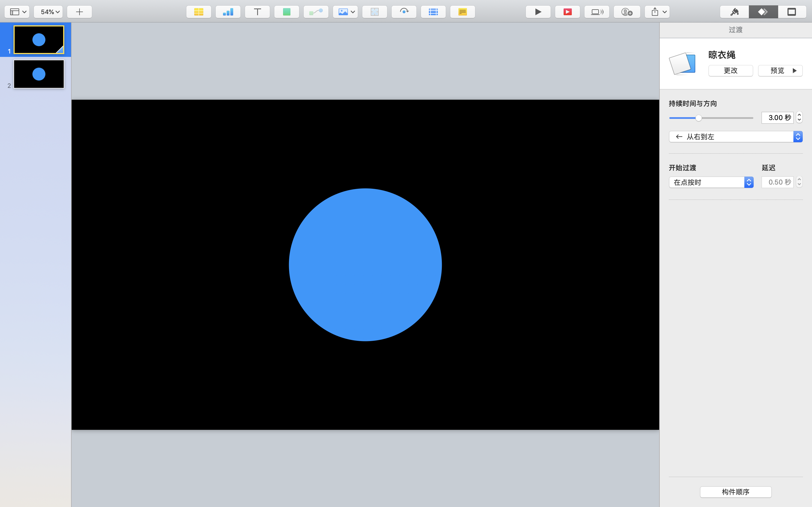812x507 pixels.
Task: Open the shape insert tool
Action: (286, 12)
